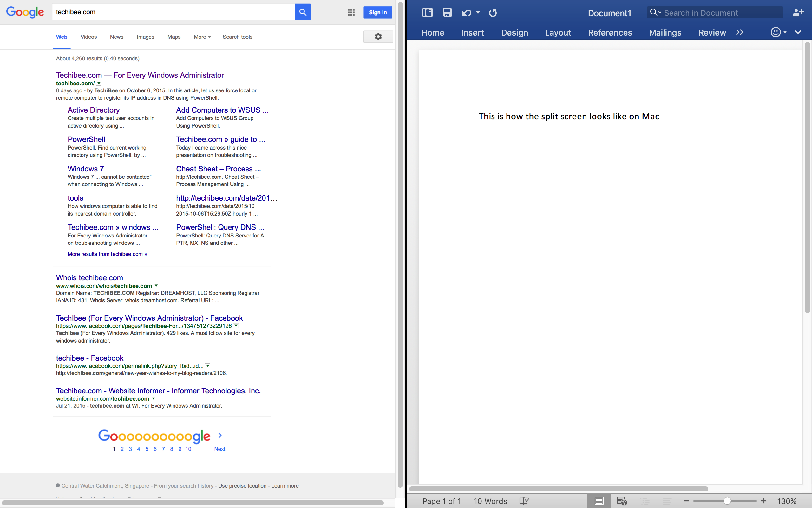Open dropdown next to techibee.com/ URL
The height and width of the screenshot is (508, 812).
99,83
